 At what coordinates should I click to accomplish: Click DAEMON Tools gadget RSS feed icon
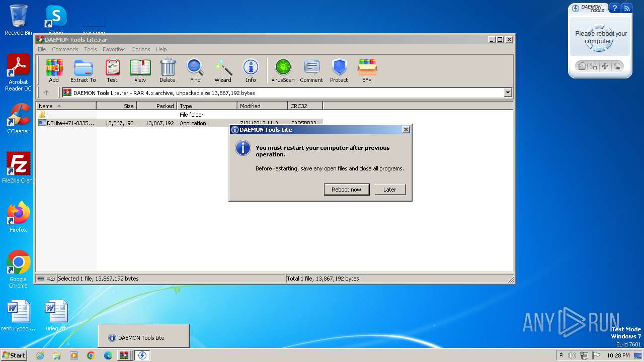(x=626, y=8)
